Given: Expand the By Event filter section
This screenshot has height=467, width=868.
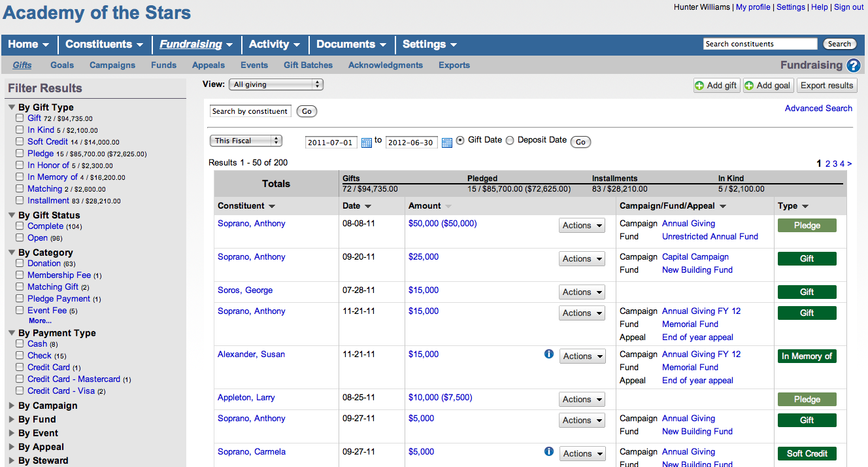Looking at the screenshot, I should pos(12,433).
